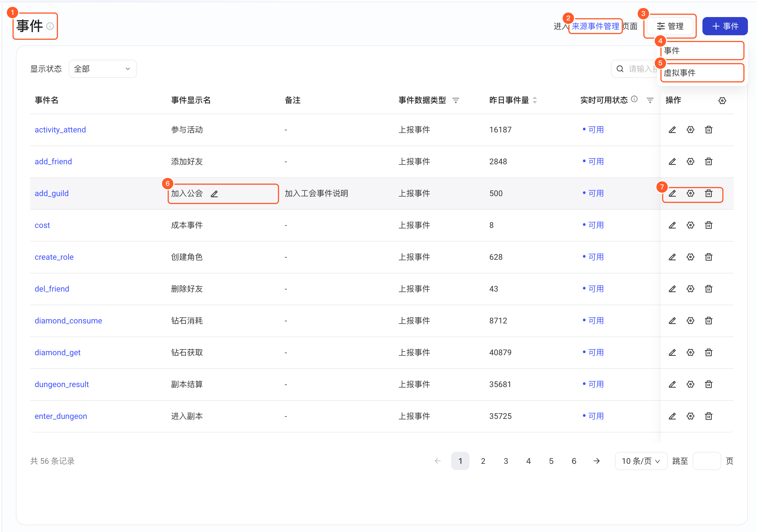Open the 10 条/页 page size dropdown
The height and width of the screenshot is (532, 757).
tap(640, 461)
